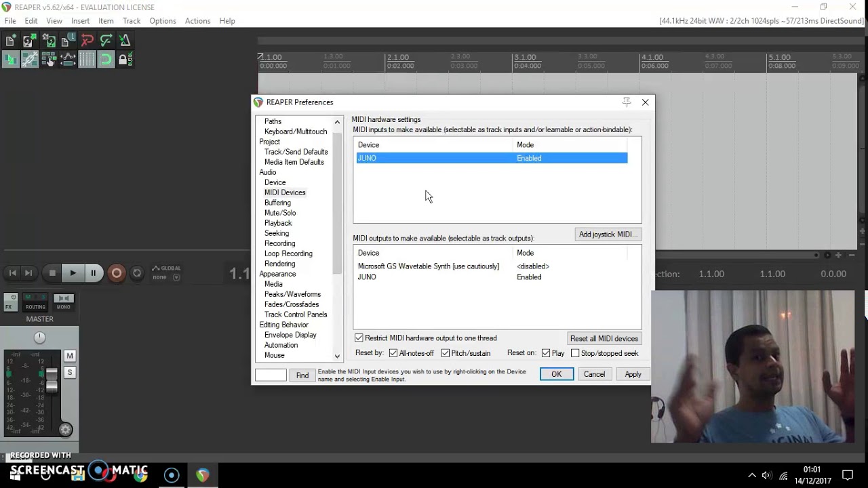This screenshot has width=868, height=488.
Task: Click the New project toolbar icon
Action: coord(10,41)
